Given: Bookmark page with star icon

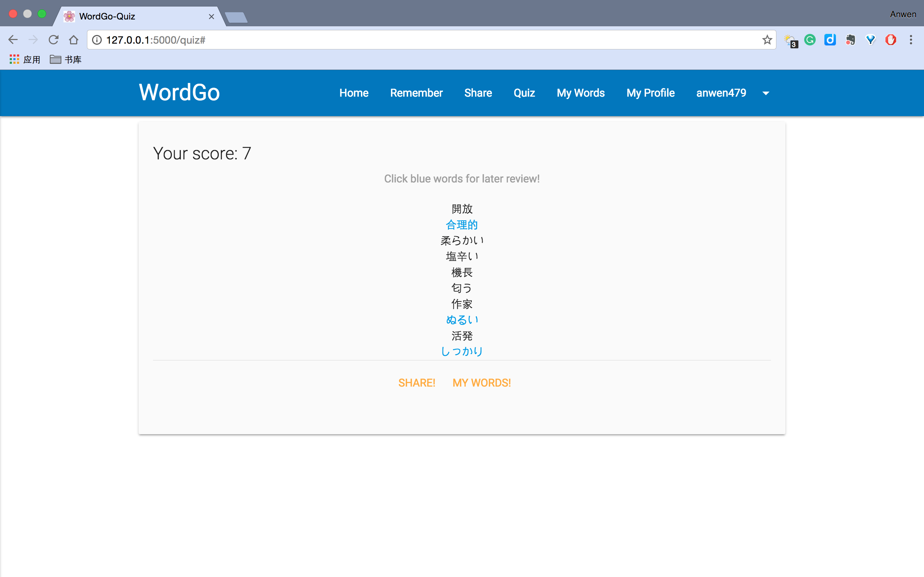Looking at the screenshot, I should click(x=767, y=40).
